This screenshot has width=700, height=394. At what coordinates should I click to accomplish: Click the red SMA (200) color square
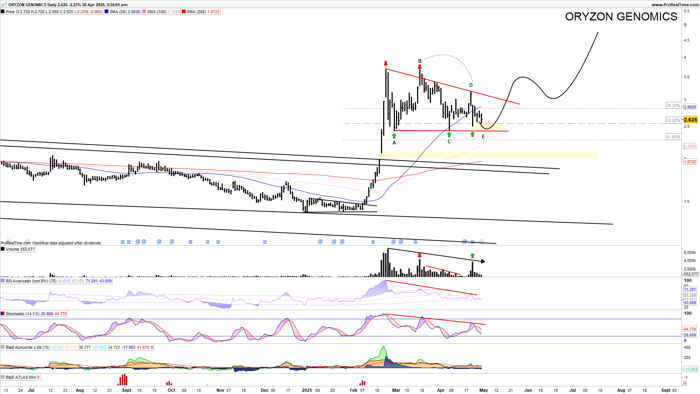point(184,12)
